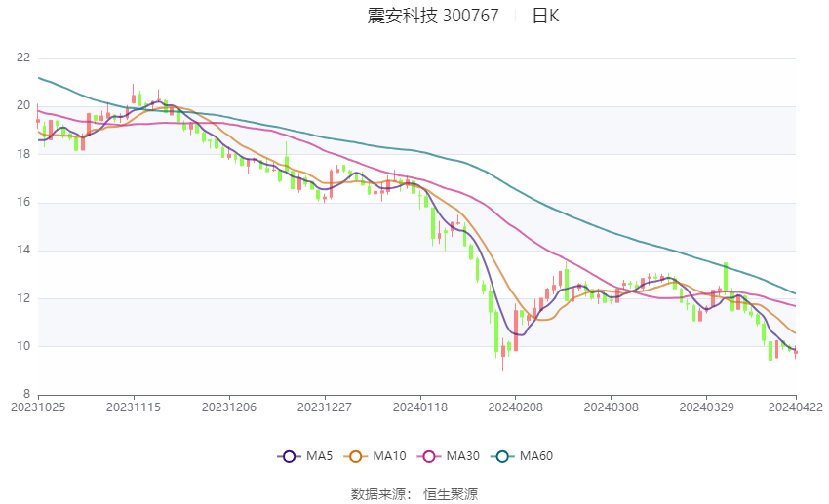Click the x-axis date label 20231227
This screenshot has width=829, height=504.
(325, 407)
